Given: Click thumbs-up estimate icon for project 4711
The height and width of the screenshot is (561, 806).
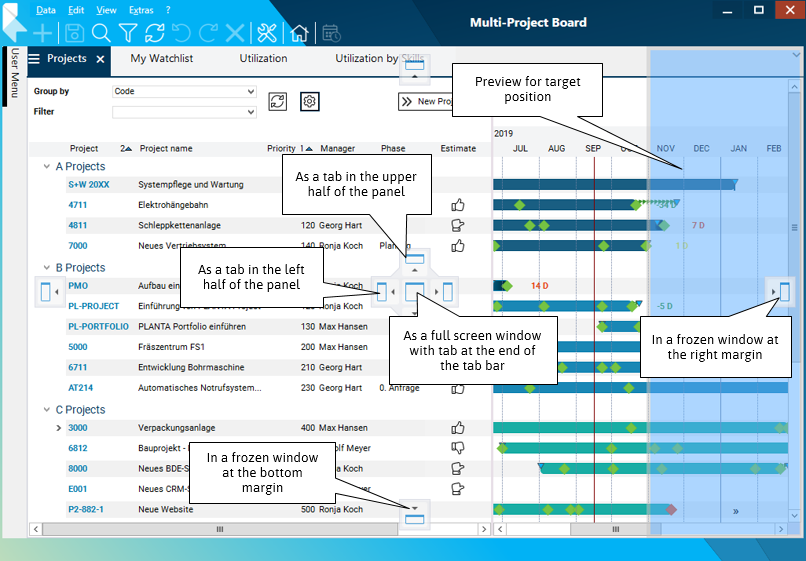Looking at the screenshot, I should click(458, 205).
